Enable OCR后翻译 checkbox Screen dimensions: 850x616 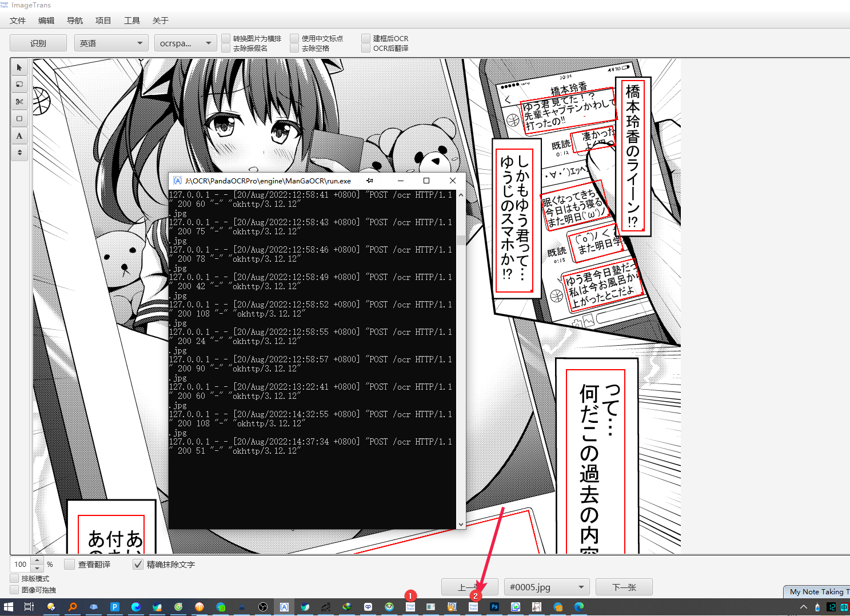pyautogui.click(x=366, y=48)
